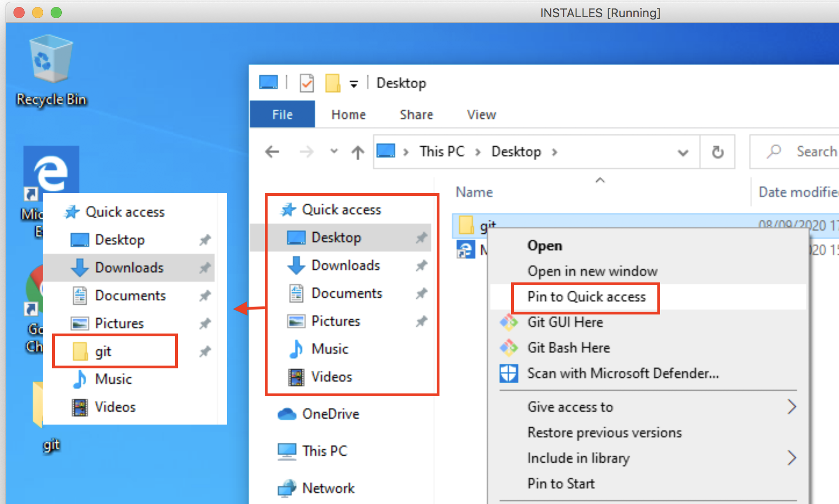Choose Open from the context menu
The image size is (839, 504).
(x=545, y=245)
